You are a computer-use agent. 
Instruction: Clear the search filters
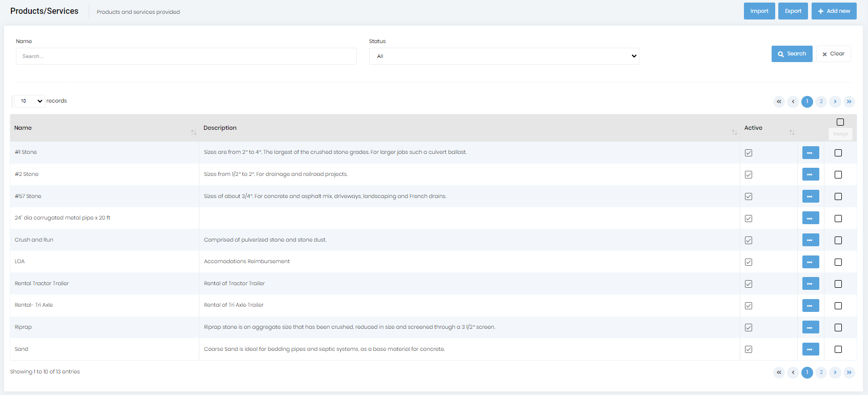(x=833, y=54)
